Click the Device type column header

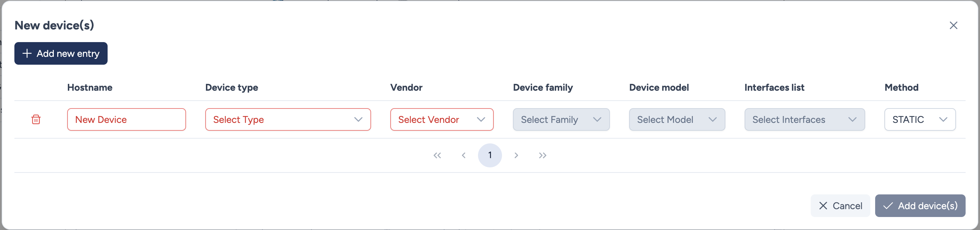pyautogui.click(x=231, y=87)
